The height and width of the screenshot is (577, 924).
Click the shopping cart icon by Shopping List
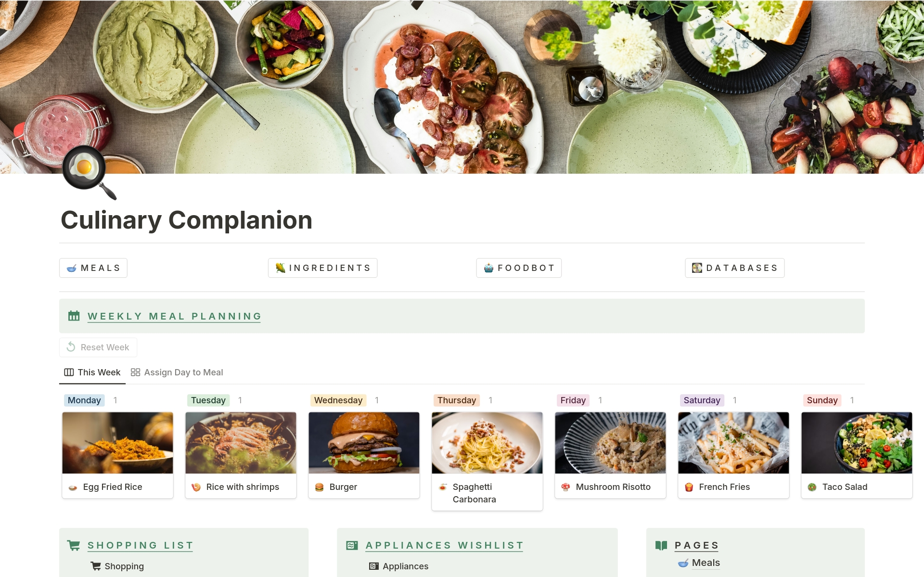74,545
